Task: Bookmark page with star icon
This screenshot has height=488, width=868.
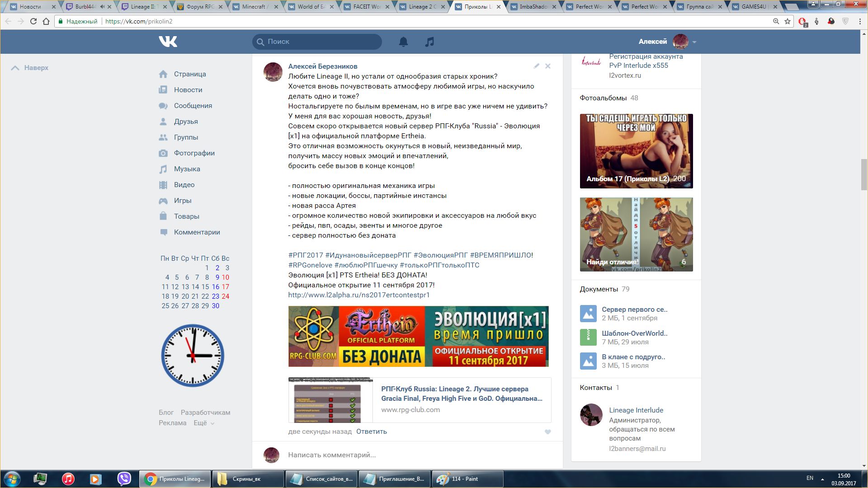Action: point(788,21)
